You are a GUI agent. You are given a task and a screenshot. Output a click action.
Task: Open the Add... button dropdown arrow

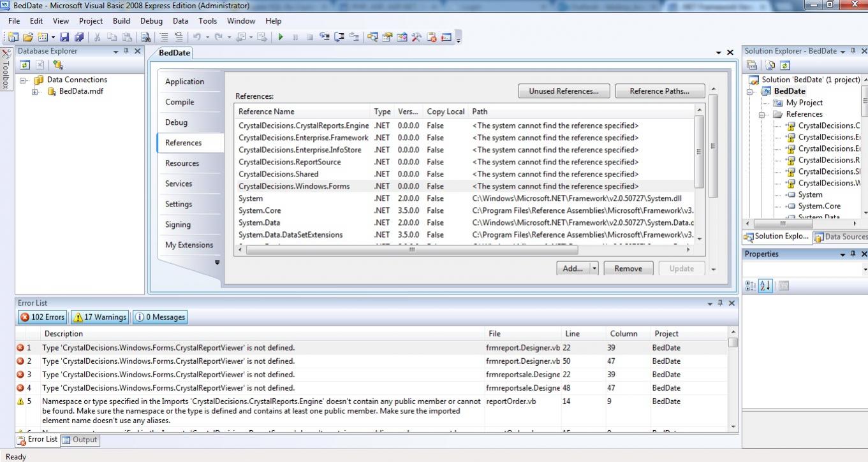click(x=594, y=268)
